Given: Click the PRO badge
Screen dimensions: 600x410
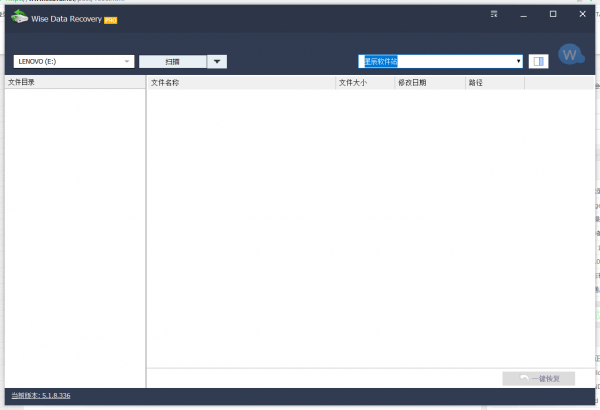Looking at the screenshot, I should tap(111, 20).
